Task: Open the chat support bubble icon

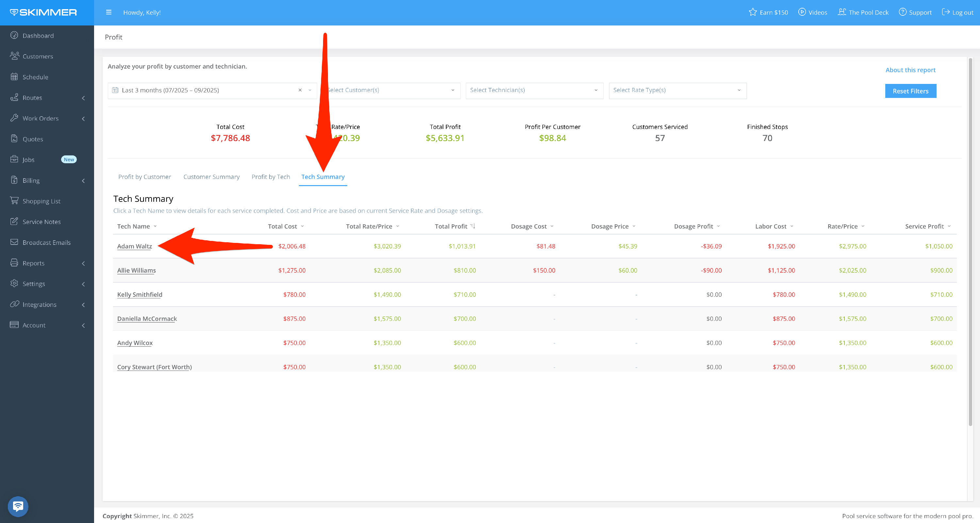Action: pyautogui.click(x=18, y=506)
